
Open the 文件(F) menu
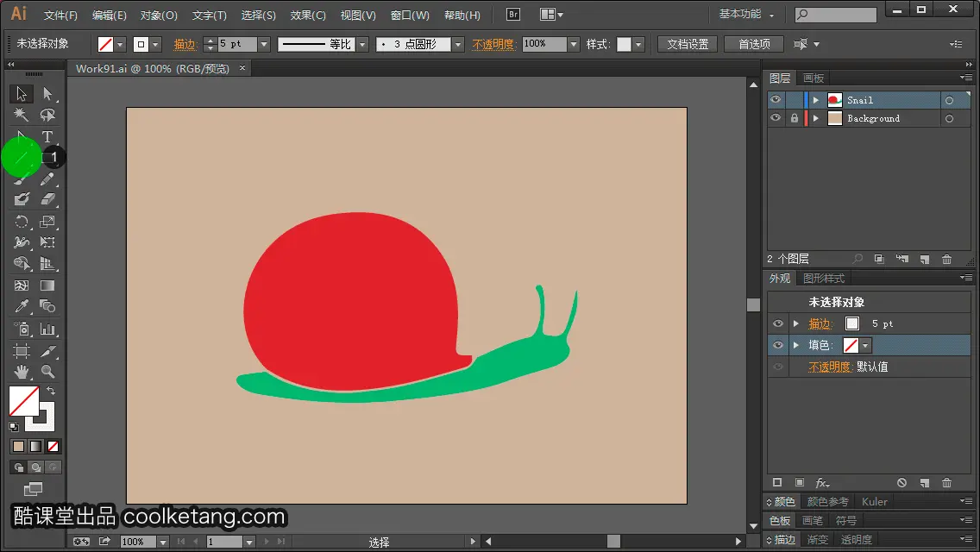(60, 15)
